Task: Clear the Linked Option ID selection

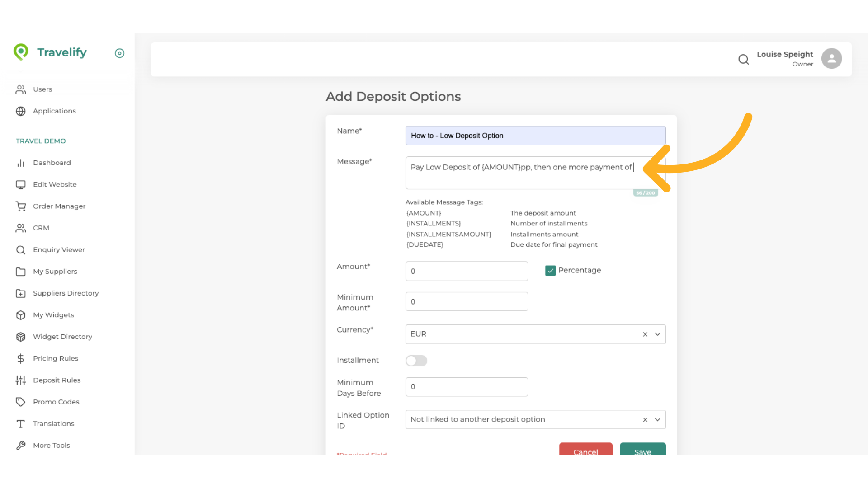Action: tap(645, 420)
